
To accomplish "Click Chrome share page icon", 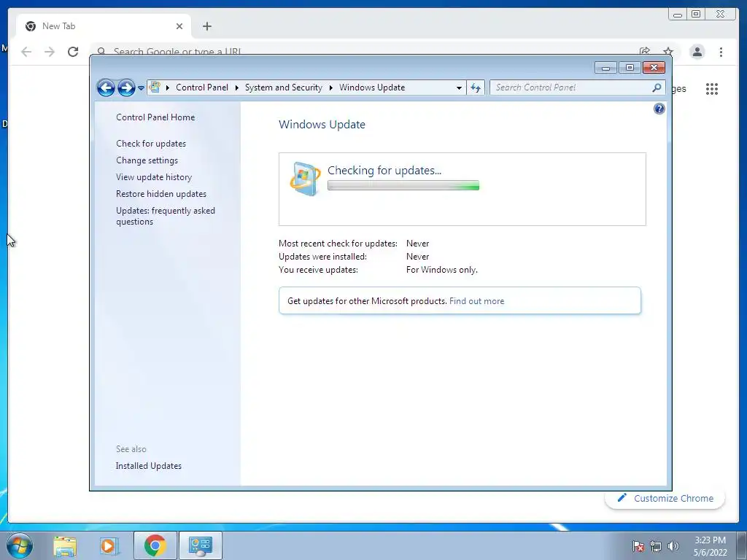I will coord(645,51).
